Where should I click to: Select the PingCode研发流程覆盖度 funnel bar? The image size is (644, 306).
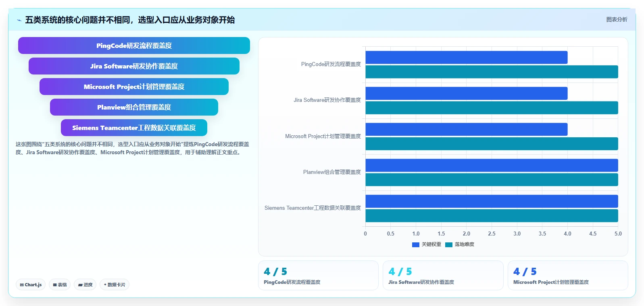[x=134, y=45]
